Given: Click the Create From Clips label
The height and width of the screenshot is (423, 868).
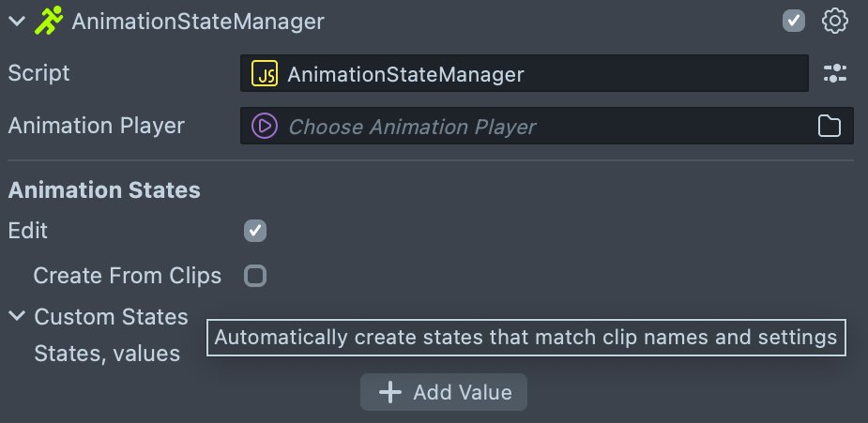Looking at the screenshot, I should (x=128, y=276).
